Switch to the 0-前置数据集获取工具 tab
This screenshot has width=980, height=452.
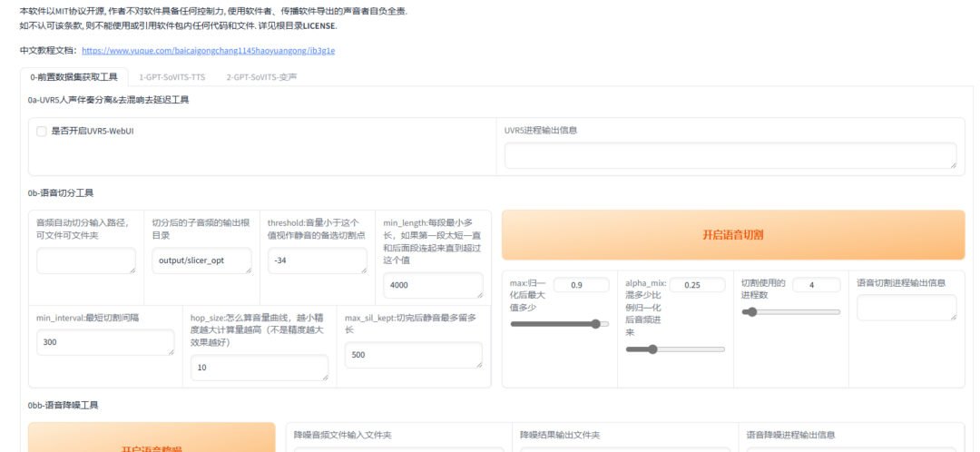(x=73, y=77)
